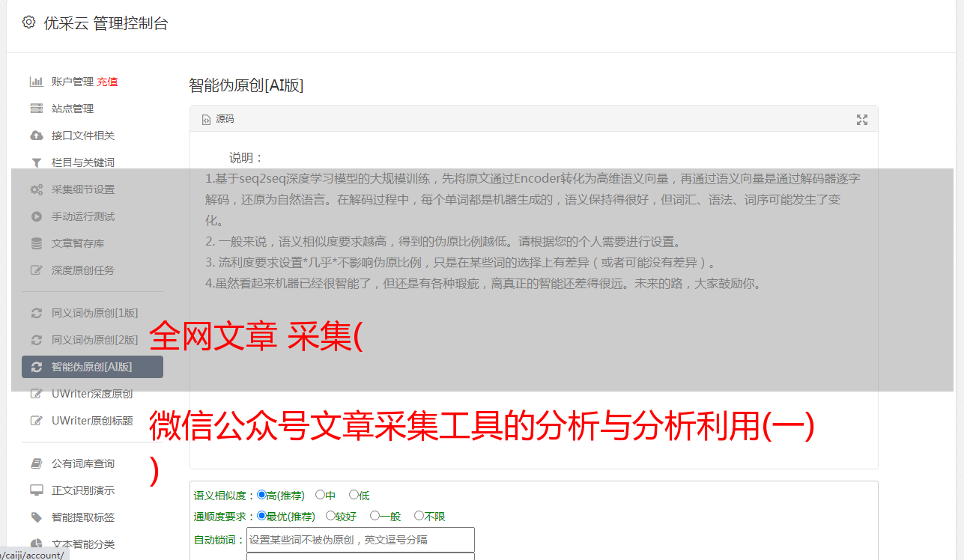Viewport: 964px width, 560px height.
Task: Click the cloud upload icon for 接口文件相关
Action: pos(36,136)
